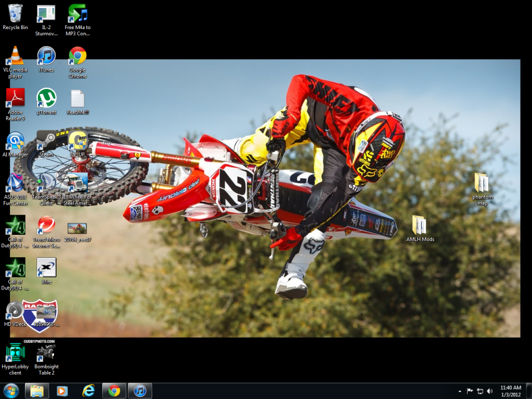Open the Recycle Bin on the desktop
Viewport: 532px width, 399px height.
(x=16, y=14)
